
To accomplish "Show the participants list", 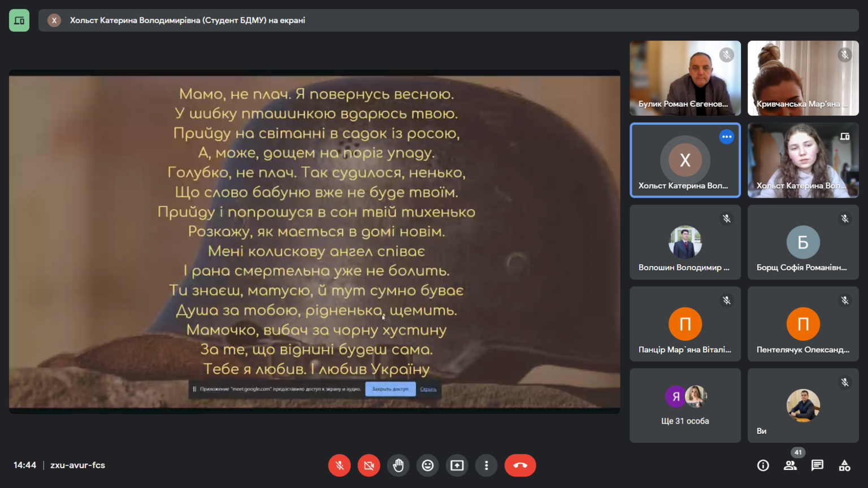I will coord(790,465).
